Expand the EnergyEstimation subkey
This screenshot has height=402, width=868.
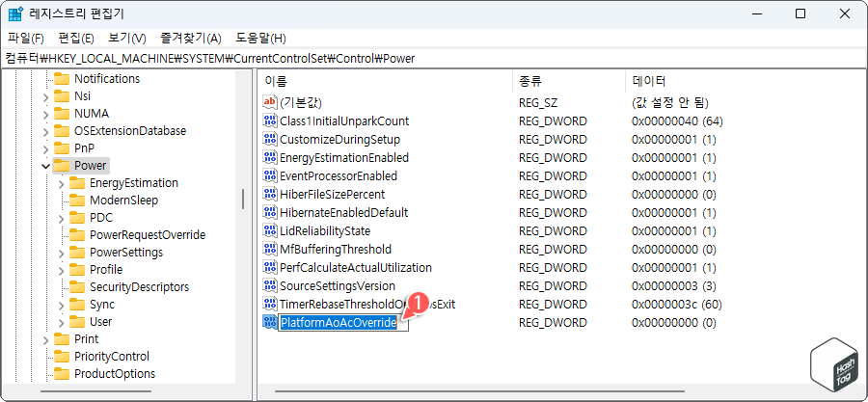point(62,183)
